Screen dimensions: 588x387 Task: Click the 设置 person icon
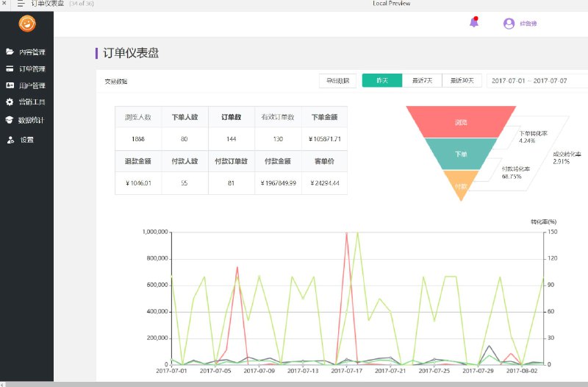pos(10,140)
